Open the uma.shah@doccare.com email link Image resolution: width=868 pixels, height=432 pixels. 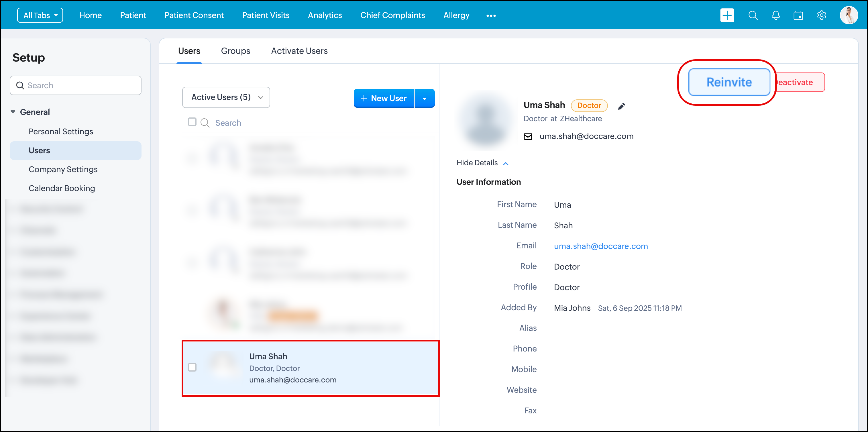point(600,246)
